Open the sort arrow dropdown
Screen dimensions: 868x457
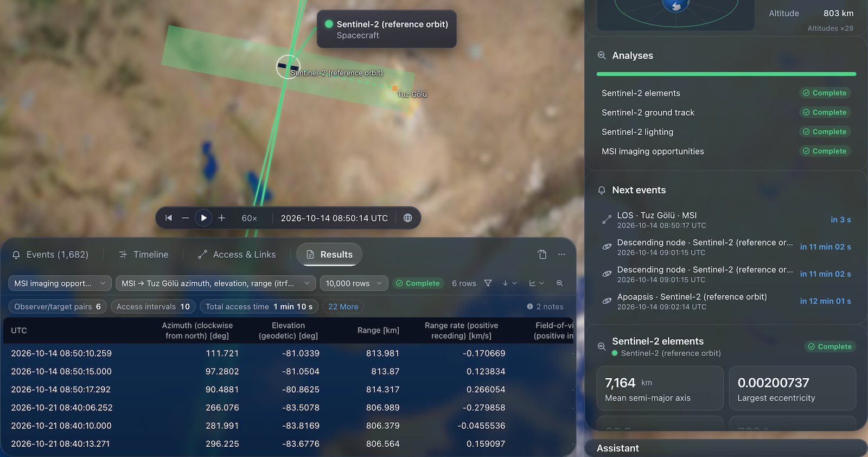(x=509, y=283)
